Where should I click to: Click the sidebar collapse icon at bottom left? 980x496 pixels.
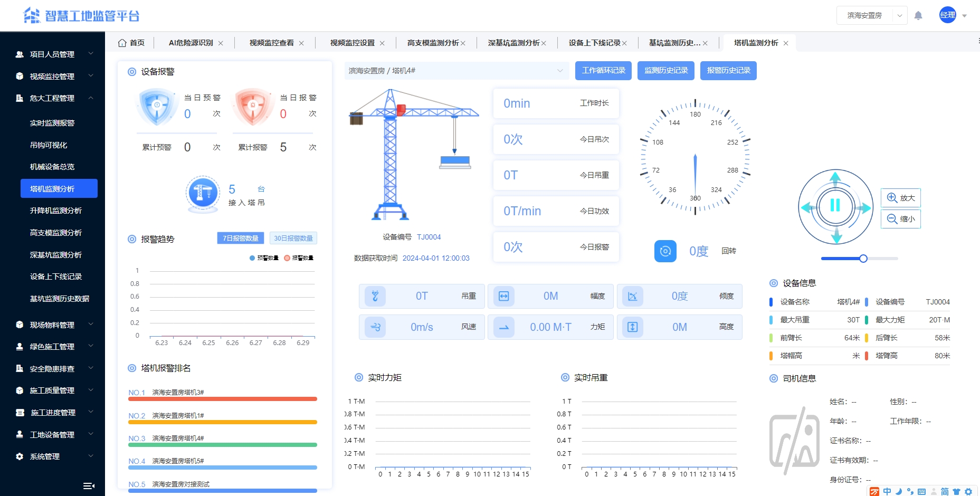[89, 486]
